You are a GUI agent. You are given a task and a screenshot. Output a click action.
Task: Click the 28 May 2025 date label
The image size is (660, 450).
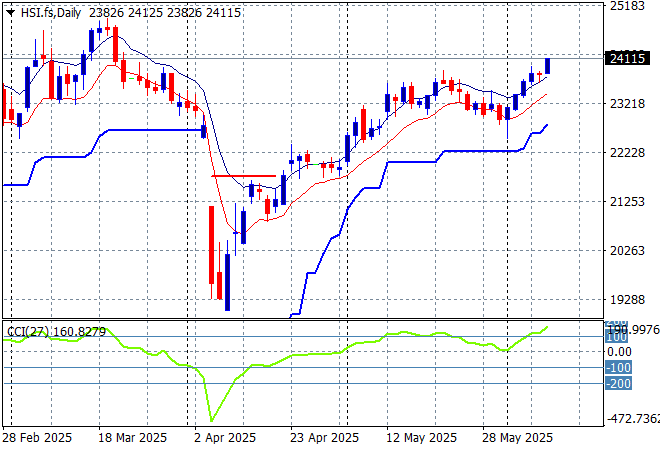coord(517,438)
